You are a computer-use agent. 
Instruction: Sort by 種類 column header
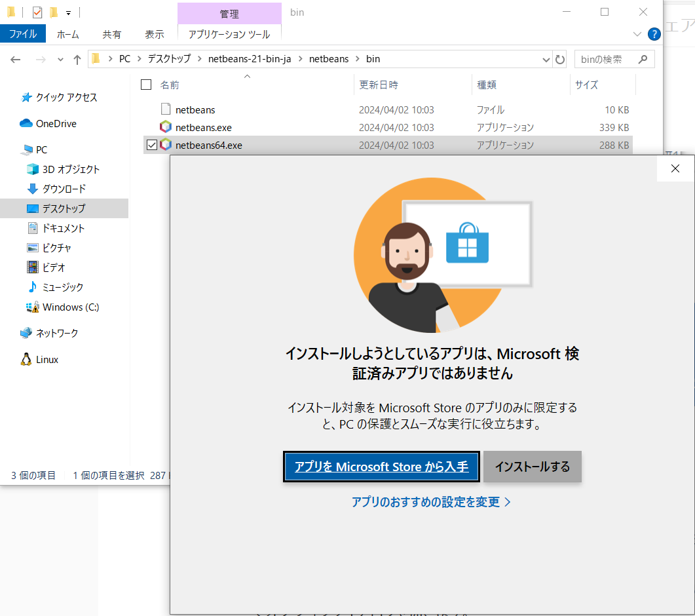tap(487, 85)
